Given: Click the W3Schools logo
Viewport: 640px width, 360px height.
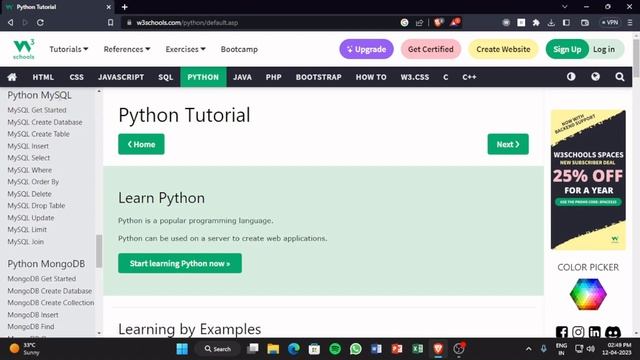Looking at the screenshot, I should click(24, 49).
